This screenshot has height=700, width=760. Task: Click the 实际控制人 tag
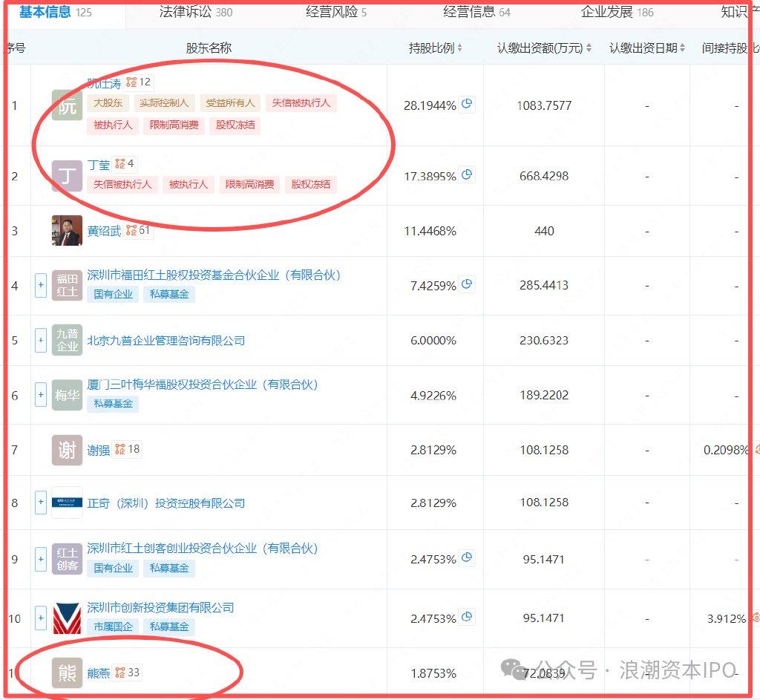click(x=164, y=102)
